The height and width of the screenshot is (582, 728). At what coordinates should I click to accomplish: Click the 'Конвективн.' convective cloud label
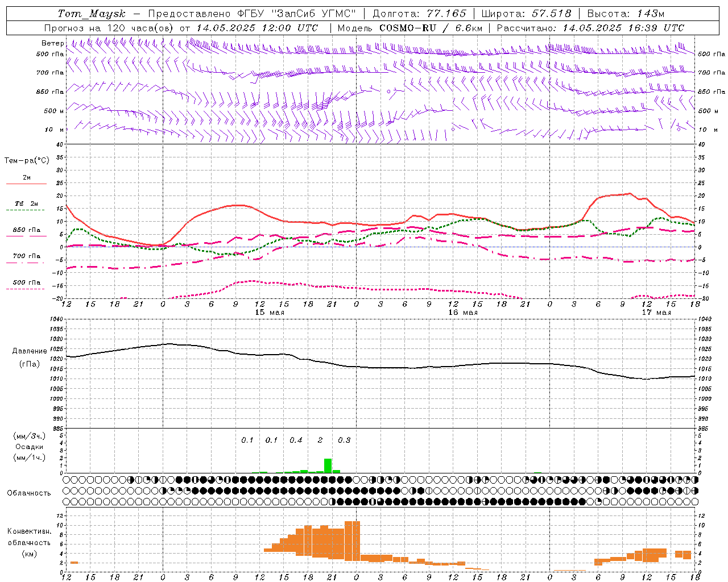coord(30,531)
